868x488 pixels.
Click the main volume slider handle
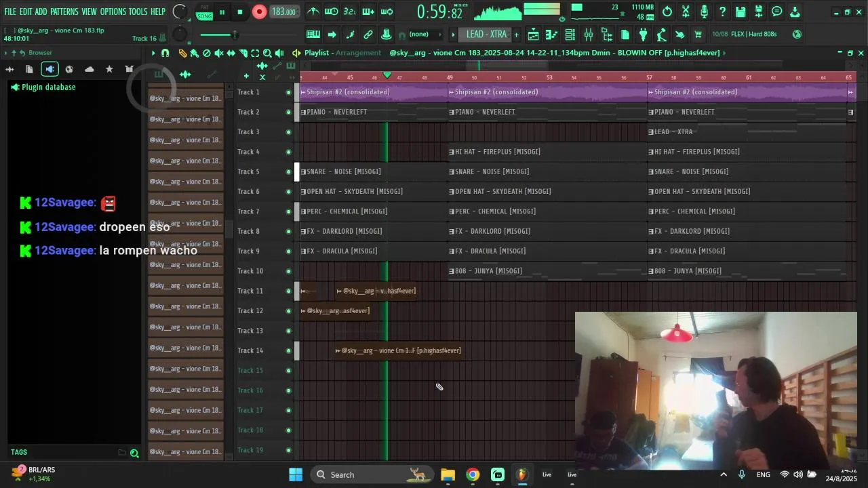[x=235, y=35]
